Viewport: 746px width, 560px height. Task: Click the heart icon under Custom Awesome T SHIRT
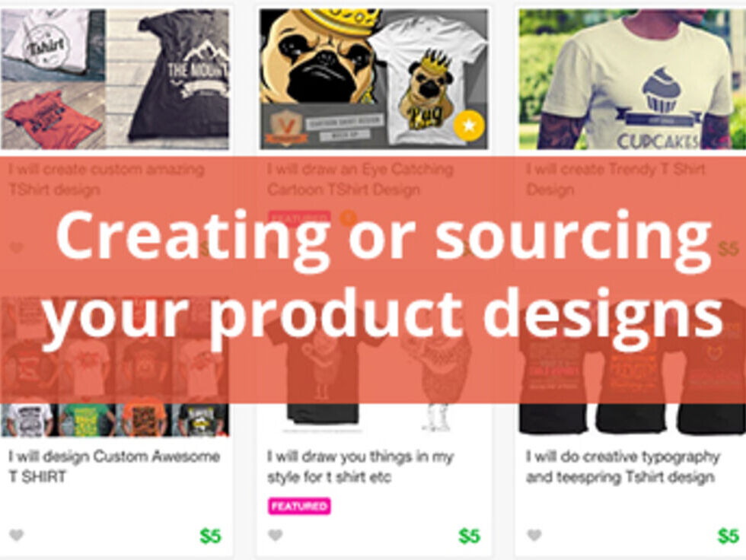(x=17, y=536)
